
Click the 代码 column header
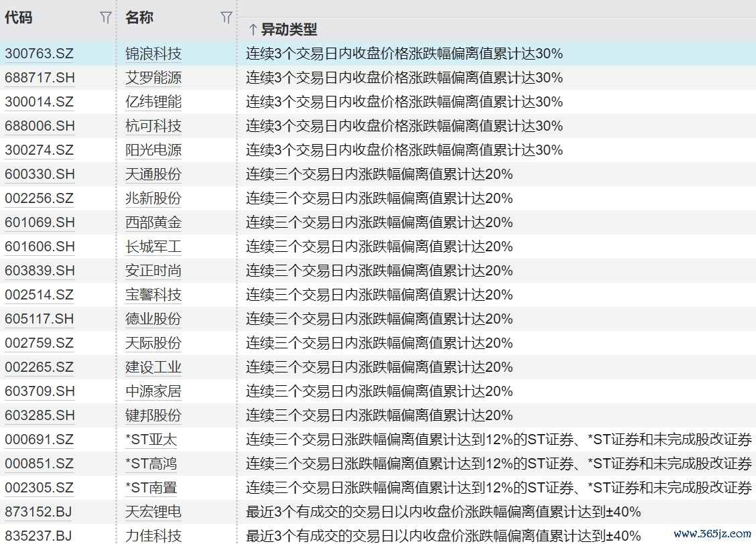(19, 18)
